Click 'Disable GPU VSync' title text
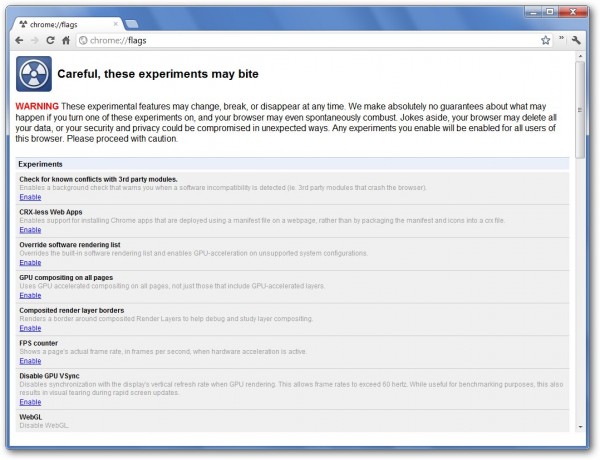 pos(49,376)
